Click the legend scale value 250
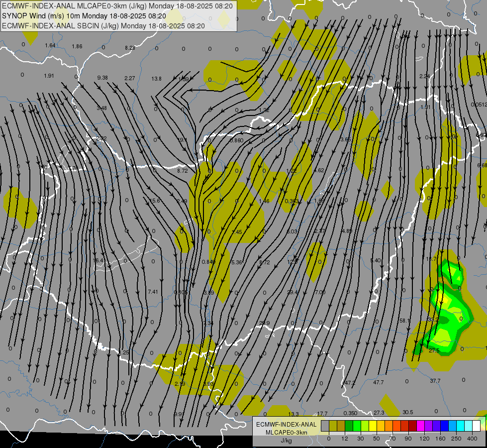 (456, 439)
